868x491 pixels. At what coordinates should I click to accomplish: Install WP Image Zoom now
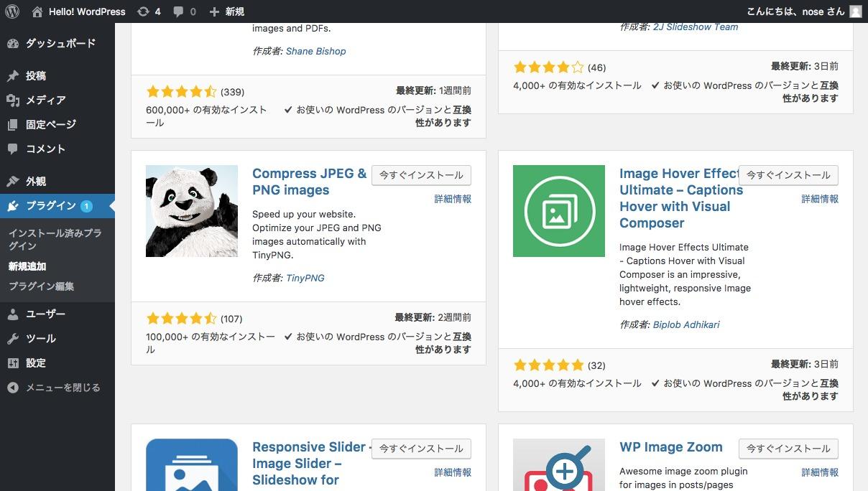click(x=788, y=449)
